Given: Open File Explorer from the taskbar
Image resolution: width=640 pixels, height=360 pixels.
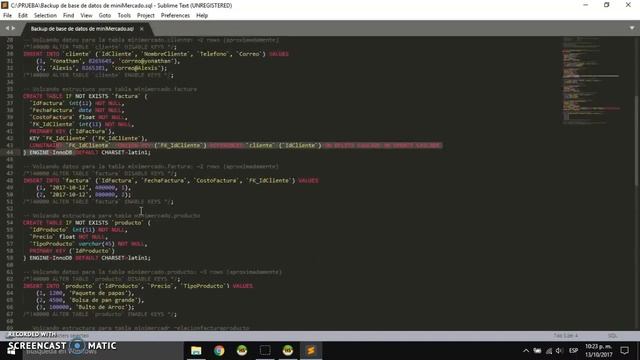Looking at the screenshot, I should (x=196, y=351).
